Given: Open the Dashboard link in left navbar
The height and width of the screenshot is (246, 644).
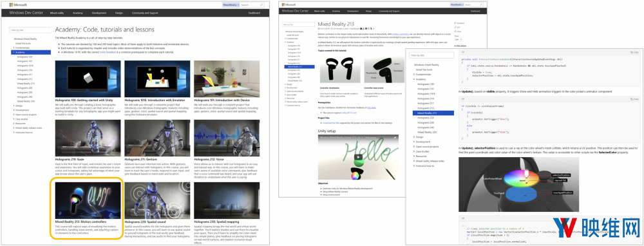Looking at the screenshot, I should [x=254, y=13].
